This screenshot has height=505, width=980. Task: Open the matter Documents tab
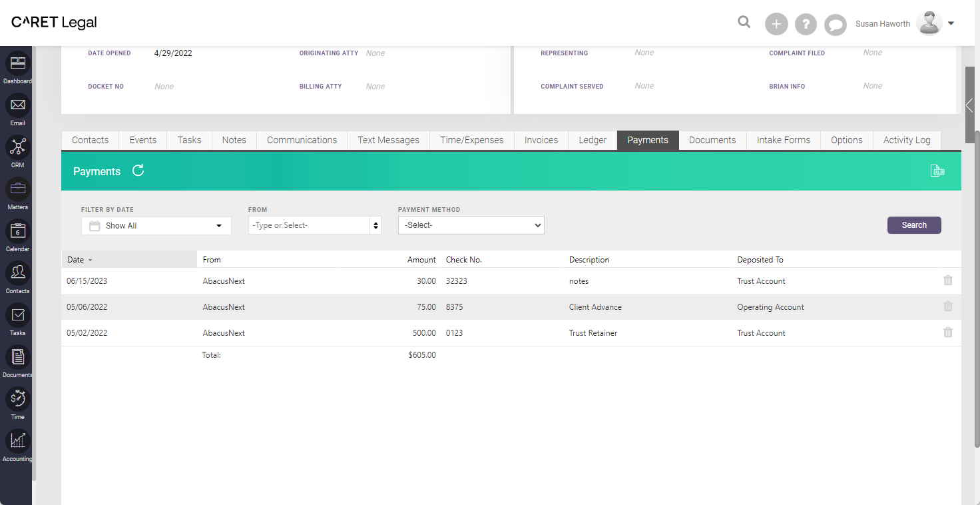tap(712, 140)
